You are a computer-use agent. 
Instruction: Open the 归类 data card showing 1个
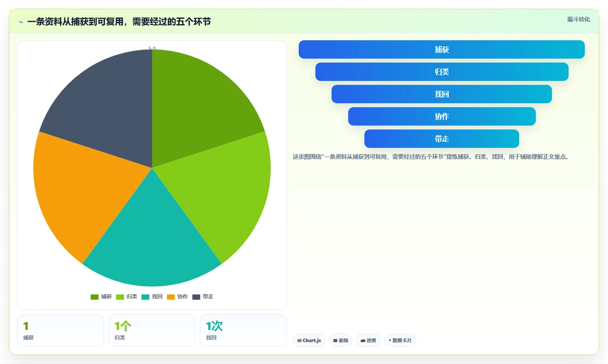[152, 330]
